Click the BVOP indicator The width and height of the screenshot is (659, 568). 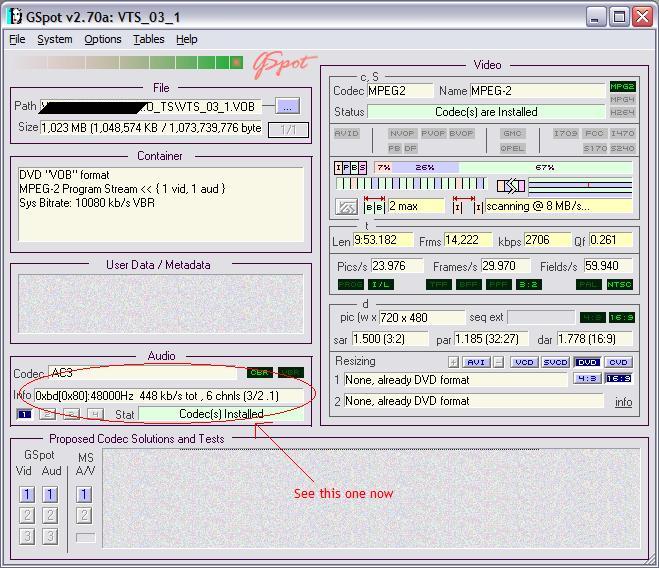coord(461,133)
